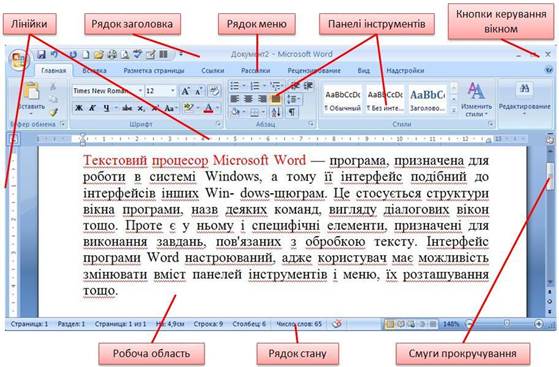The height and width of the screenshot is (367, 559).
Task: Switch to the Ссылки tab
Action: (212, 71)
